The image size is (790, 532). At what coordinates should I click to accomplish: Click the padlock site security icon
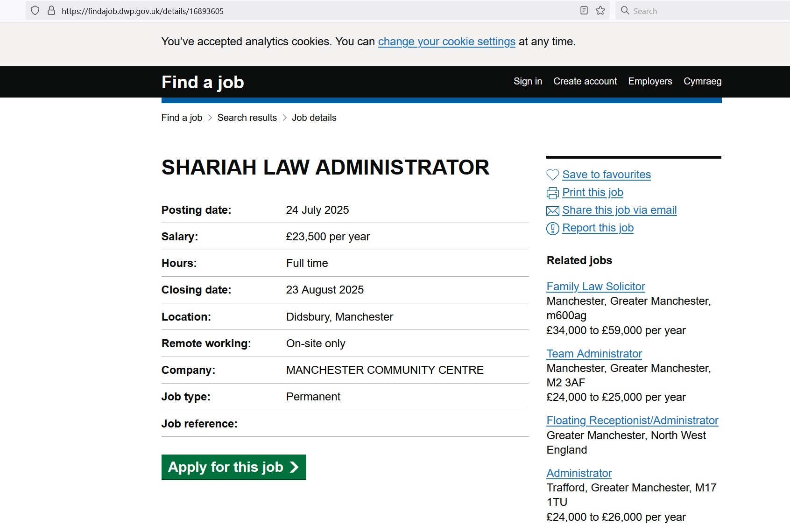[51, 11]
